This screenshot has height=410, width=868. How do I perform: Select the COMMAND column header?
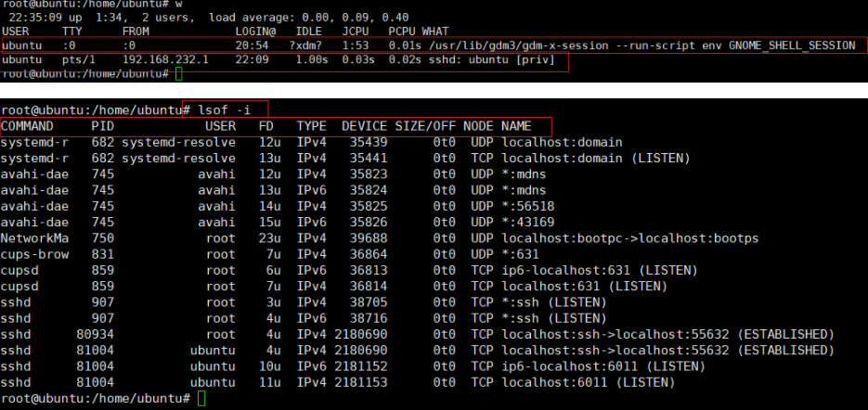point(27,126)
